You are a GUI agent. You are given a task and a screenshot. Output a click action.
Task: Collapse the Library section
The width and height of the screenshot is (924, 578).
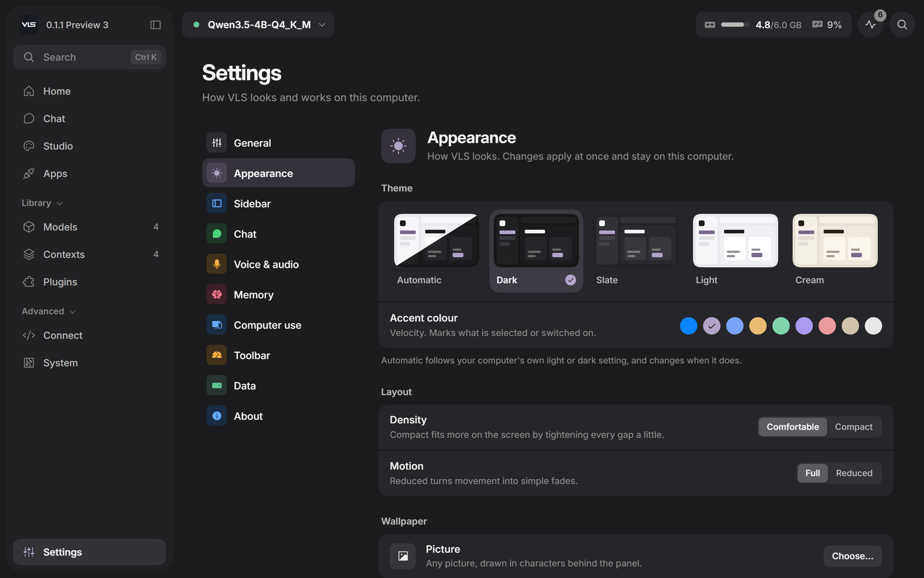[42, 203]
